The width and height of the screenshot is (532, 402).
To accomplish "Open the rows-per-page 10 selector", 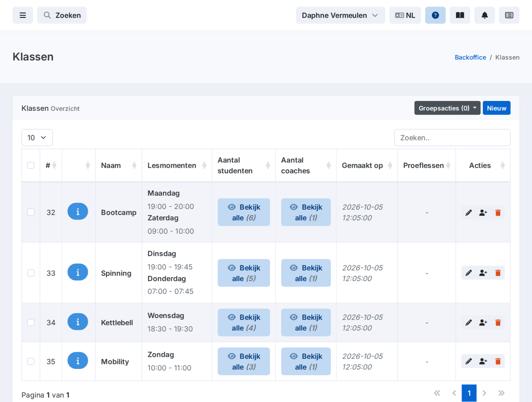I will click(37, 138).
